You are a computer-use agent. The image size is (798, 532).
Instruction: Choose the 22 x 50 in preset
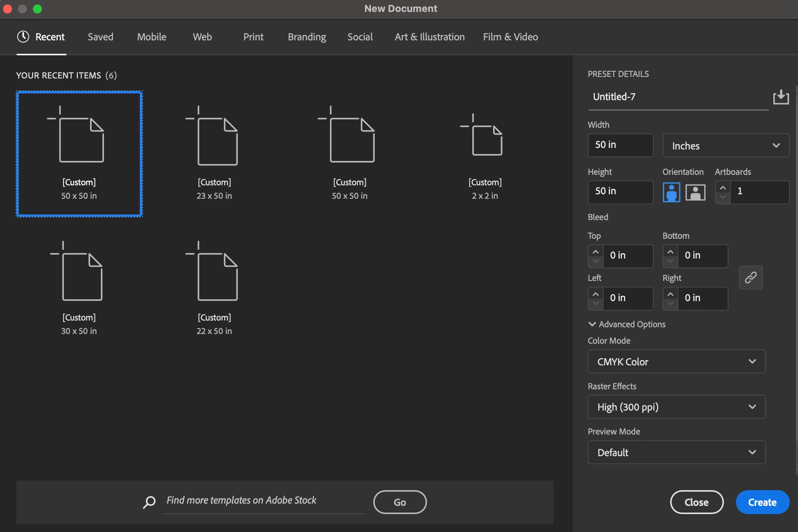pos(214,288)
